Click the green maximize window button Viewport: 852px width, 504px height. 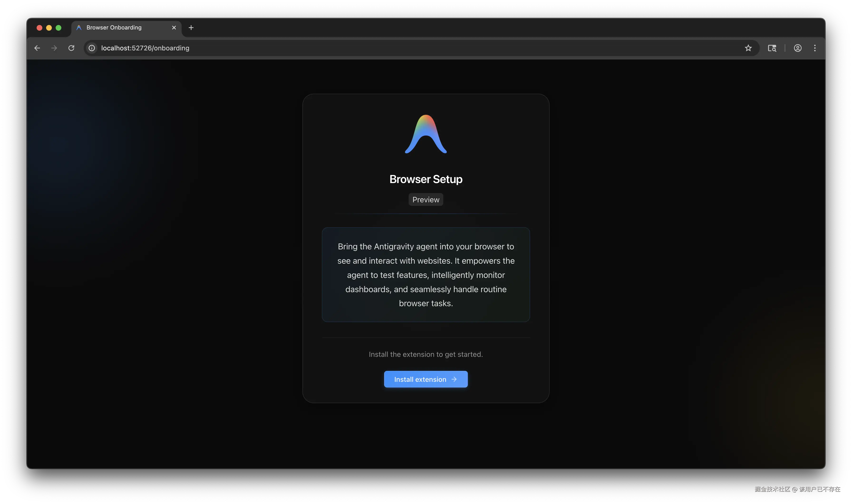(x=58, y=28)
